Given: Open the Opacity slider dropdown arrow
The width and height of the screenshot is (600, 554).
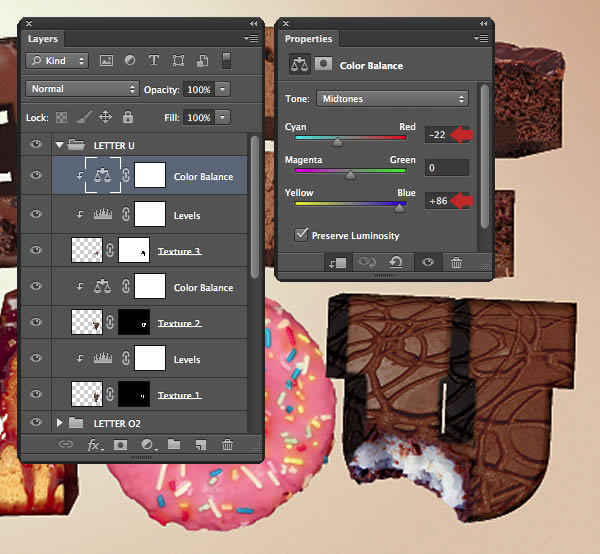Looking at the screenshot, I should coord(222,89).
